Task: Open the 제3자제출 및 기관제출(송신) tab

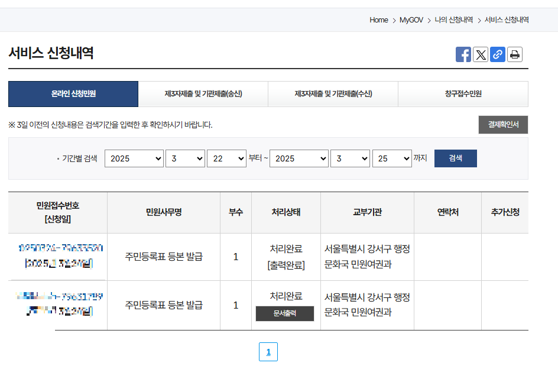Action: 203,93
